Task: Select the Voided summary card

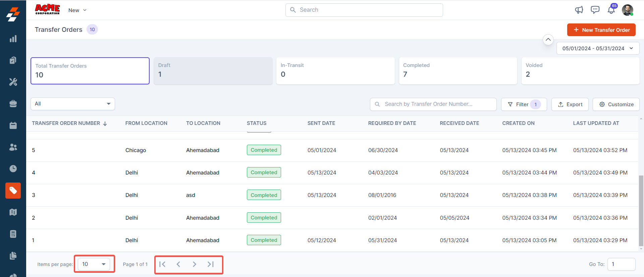Action: point(580,71)
